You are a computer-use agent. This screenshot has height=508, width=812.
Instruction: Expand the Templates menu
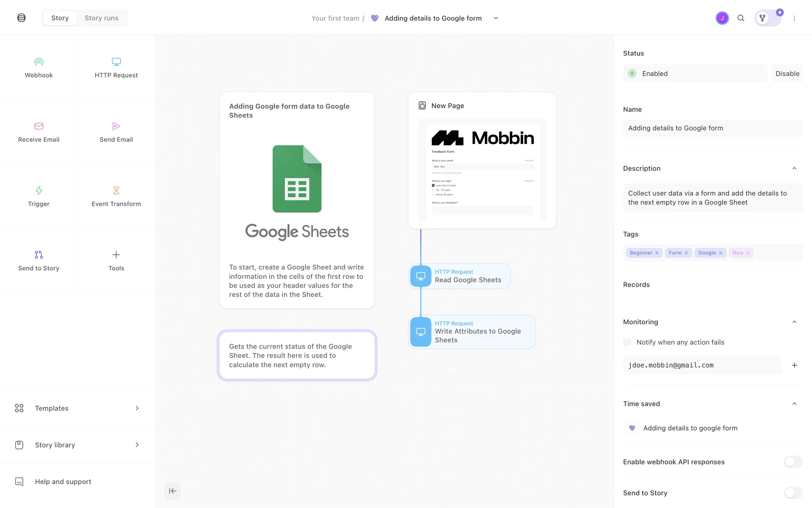(77, 408)
